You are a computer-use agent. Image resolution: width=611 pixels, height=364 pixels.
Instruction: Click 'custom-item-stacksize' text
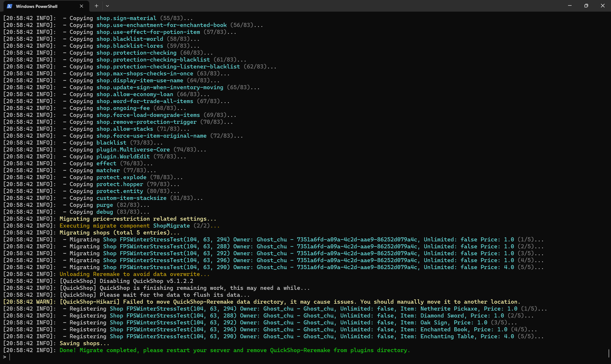click(132, 198)
